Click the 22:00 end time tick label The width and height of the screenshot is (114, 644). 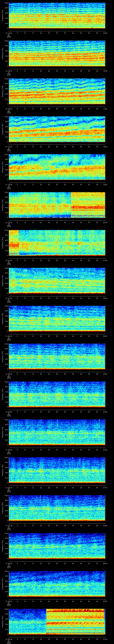(105, 298)
